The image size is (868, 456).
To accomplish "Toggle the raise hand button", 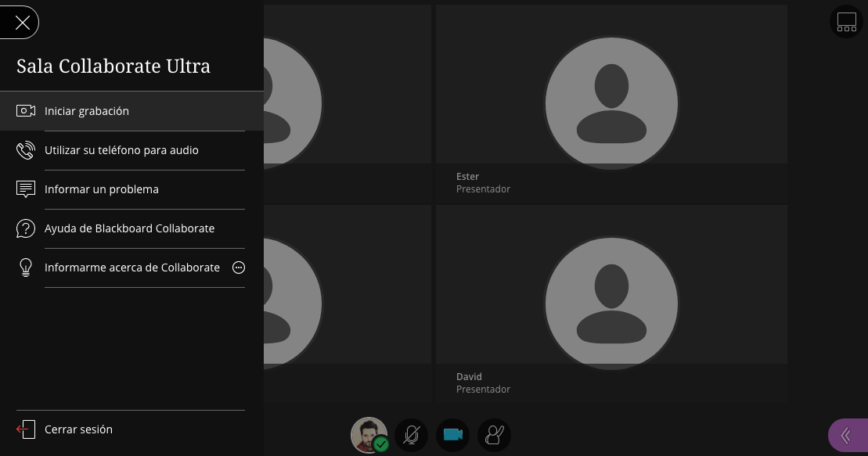I will point(495,435).
